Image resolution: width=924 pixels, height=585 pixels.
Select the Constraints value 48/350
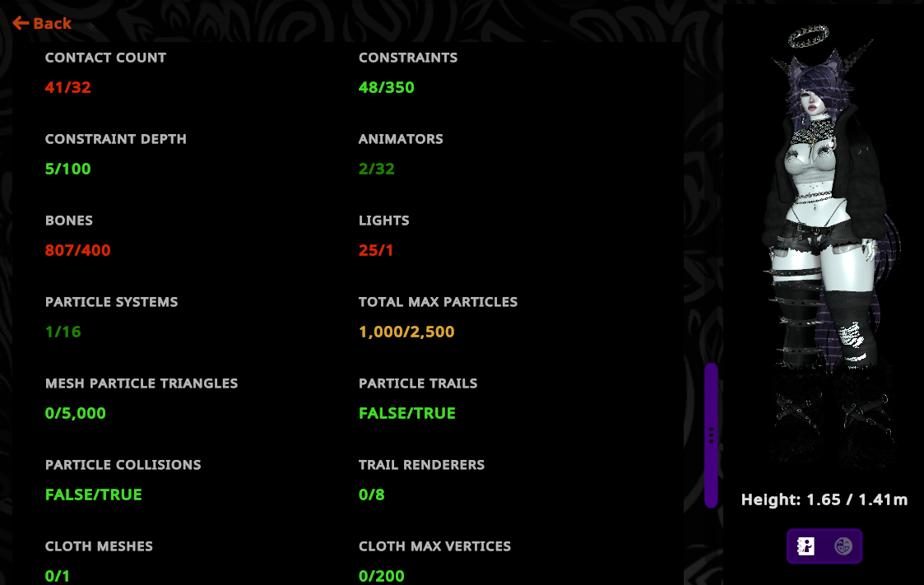(387, 87)
